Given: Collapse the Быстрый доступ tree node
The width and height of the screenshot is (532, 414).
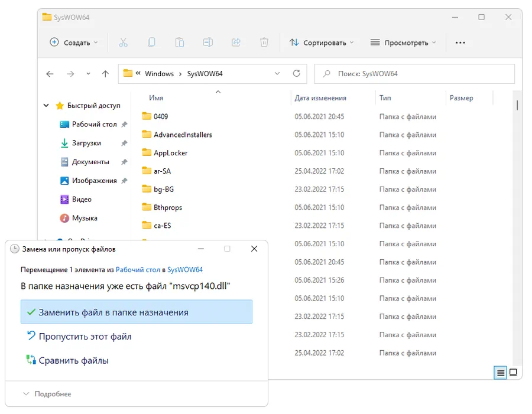Looking at the screenshot, I should click(x=46, y=106).
